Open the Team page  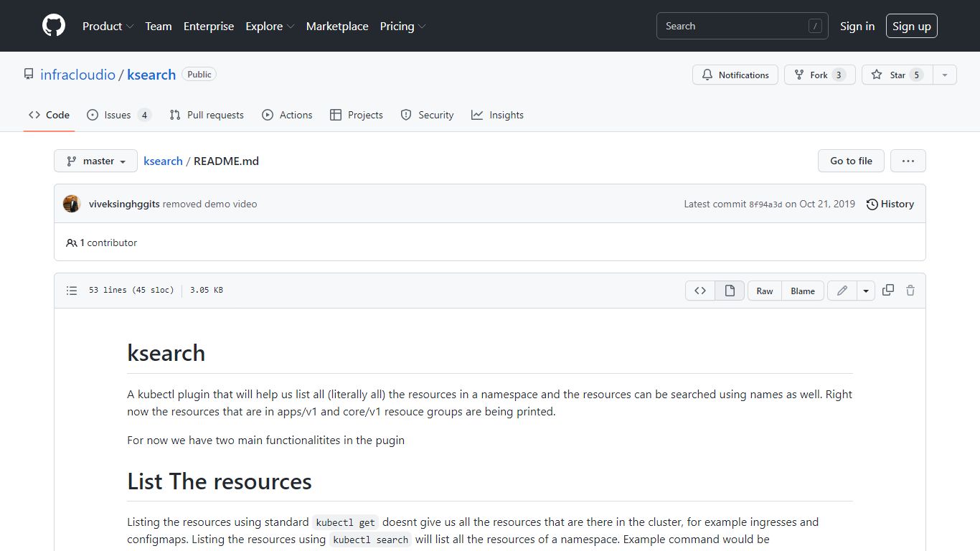(159, 26)
